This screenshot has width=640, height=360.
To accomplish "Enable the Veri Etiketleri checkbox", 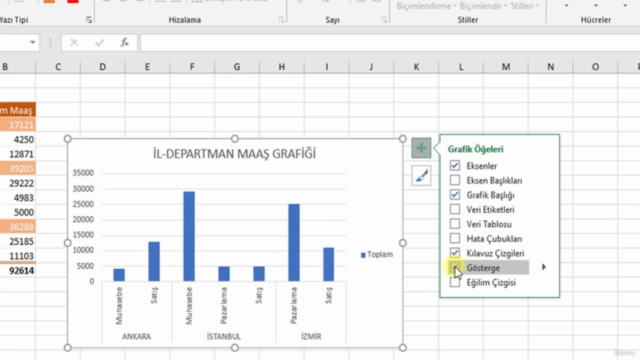I will coord(455,209).
